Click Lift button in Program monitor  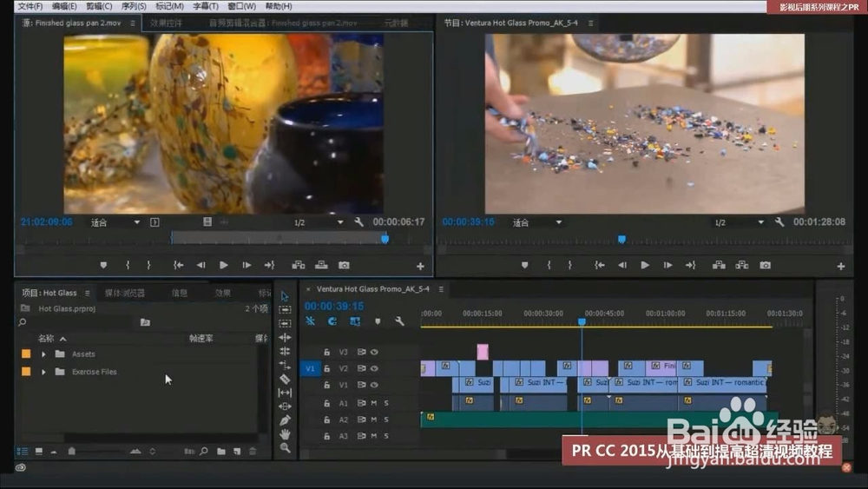pyautogui.click(x=719, y=265)
